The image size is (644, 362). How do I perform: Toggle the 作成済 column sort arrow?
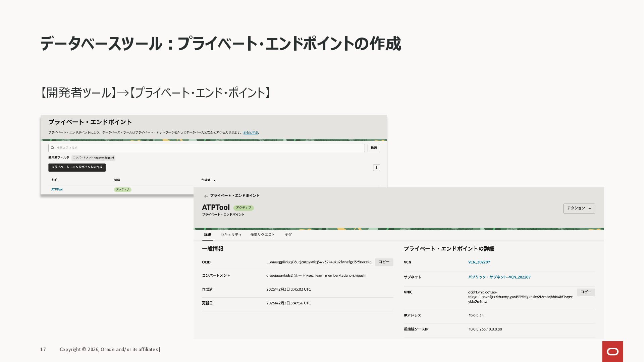point(214,180)
